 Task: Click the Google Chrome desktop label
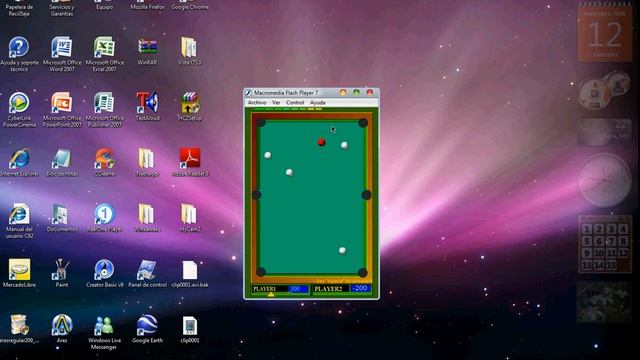[190, 7]
